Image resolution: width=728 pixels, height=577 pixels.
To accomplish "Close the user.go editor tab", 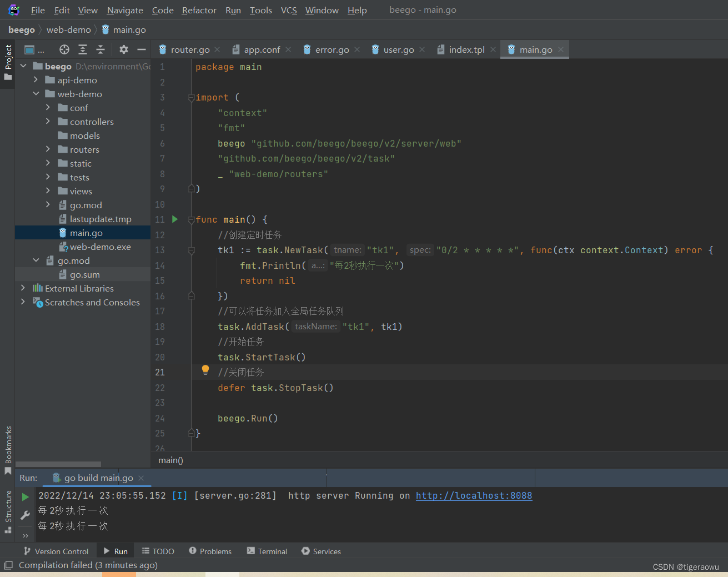I will pos(422,49).
